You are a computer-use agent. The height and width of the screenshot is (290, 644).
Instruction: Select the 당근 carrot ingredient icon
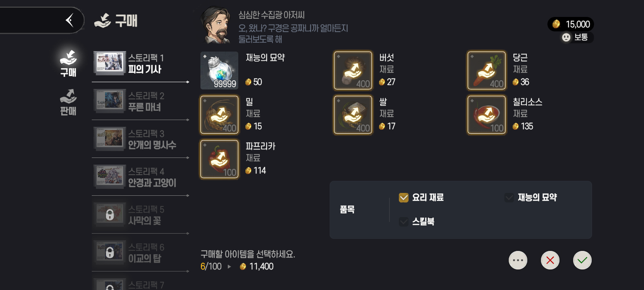pos(487,70)
